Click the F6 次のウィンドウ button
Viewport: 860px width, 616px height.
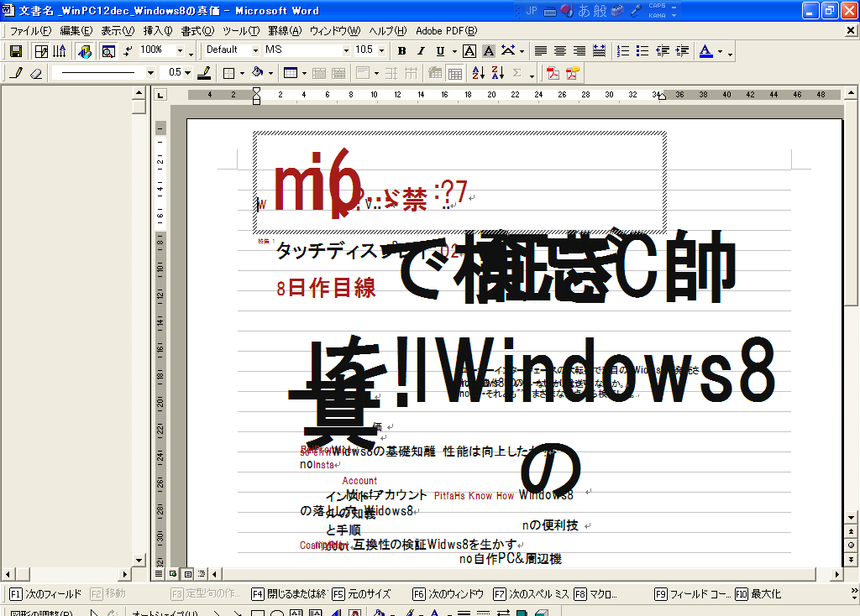click(448, 594)
